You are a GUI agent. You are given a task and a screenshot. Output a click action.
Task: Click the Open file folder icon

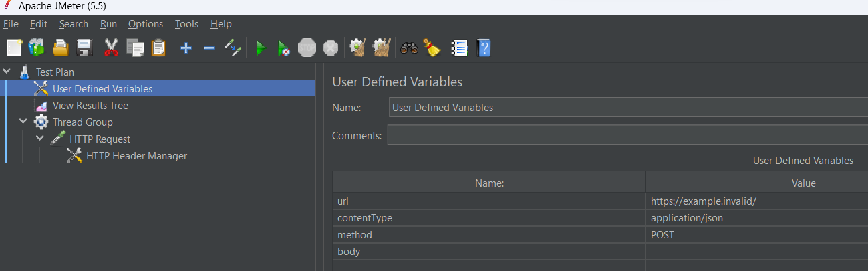(61, 48)
